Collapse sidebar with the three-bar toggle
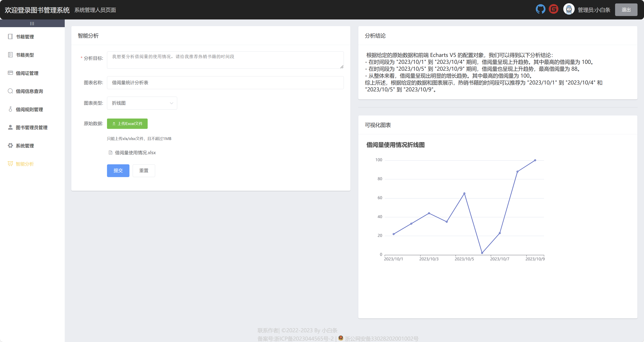Viewport: 644px width, 342px height. click(x=32, y=24)
